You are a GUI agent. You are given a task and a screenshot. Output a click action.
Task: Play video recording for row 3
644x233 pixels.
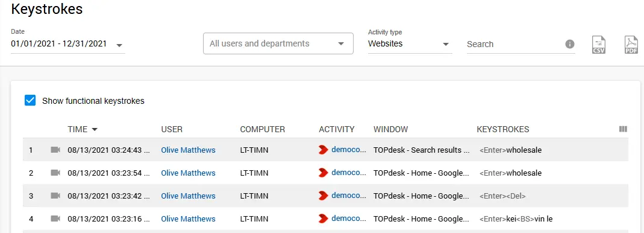[x=55, y=196]
